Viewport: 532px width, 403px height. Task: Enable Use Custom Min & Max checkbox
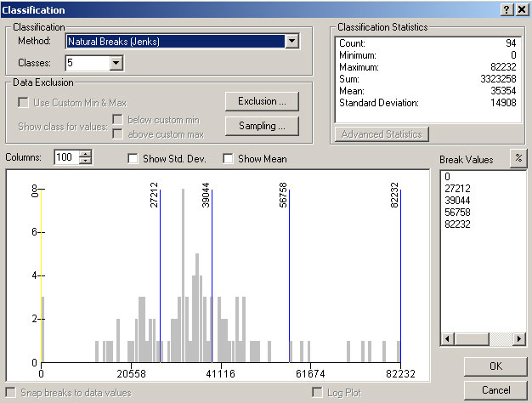click(x=23, y=103)
